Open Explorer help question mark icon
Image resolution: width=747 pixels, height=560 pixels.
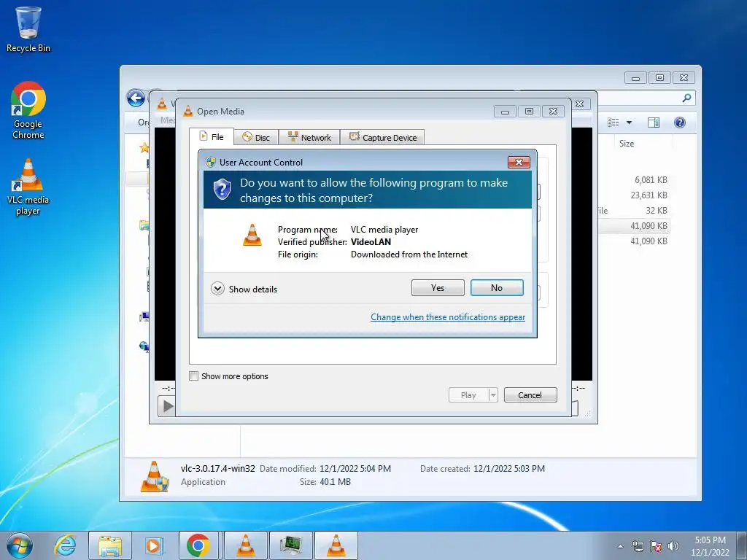coord(680,122)
